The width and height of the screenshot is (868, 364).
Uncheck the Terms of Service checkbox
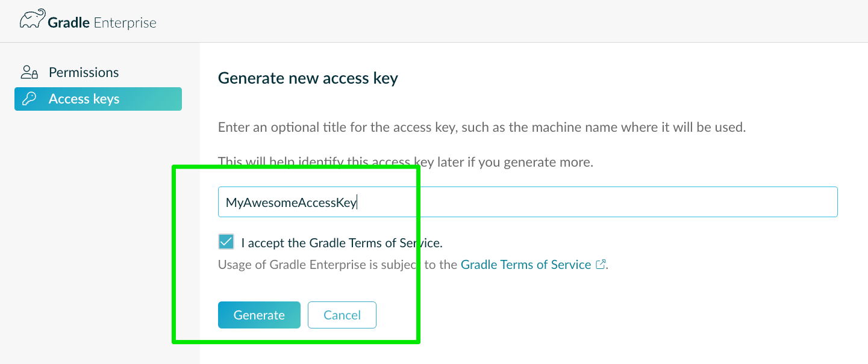[226, 242]
